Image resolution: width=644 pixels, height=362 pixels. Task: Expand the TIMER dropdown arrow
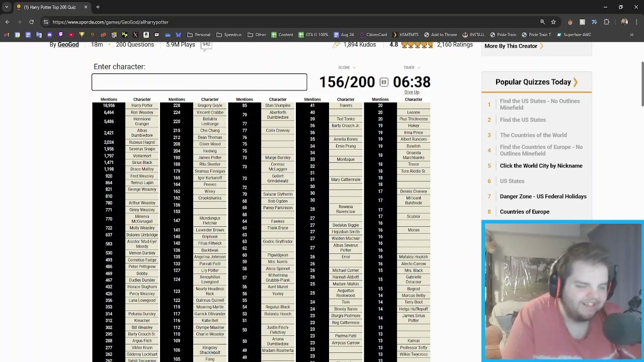(419, 67)
